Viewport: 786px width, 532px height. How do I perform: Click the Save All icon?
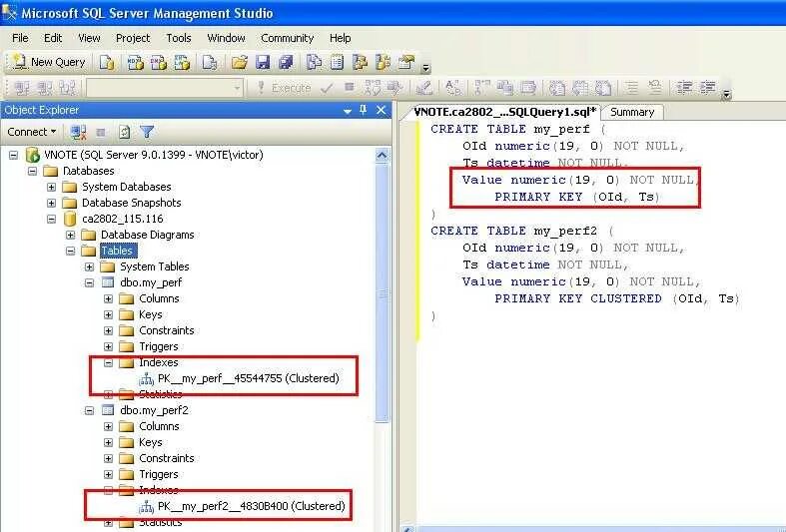(286, 62)
